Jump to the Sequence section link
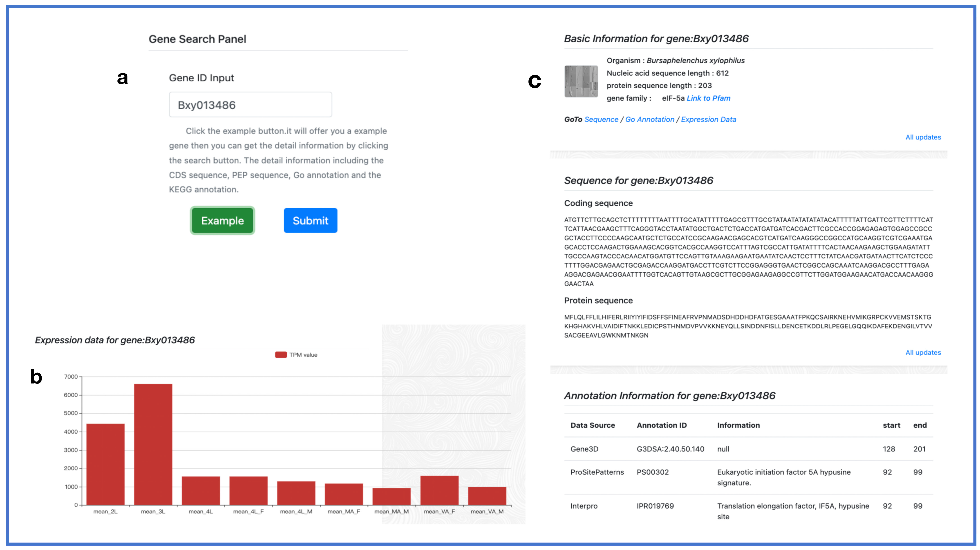Viewport: 980px width, 550px height. [x=601, y=119]
